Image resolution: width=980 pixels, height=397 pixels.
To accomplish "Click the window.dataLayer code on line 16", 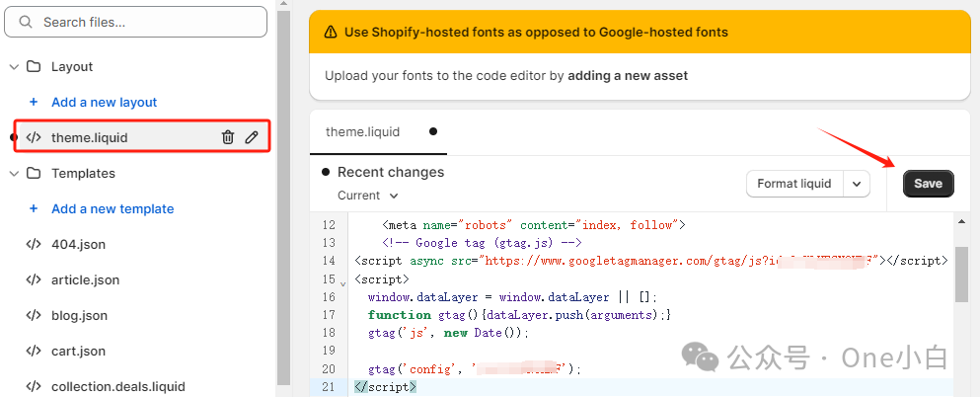I will click(x=512, y=297).
